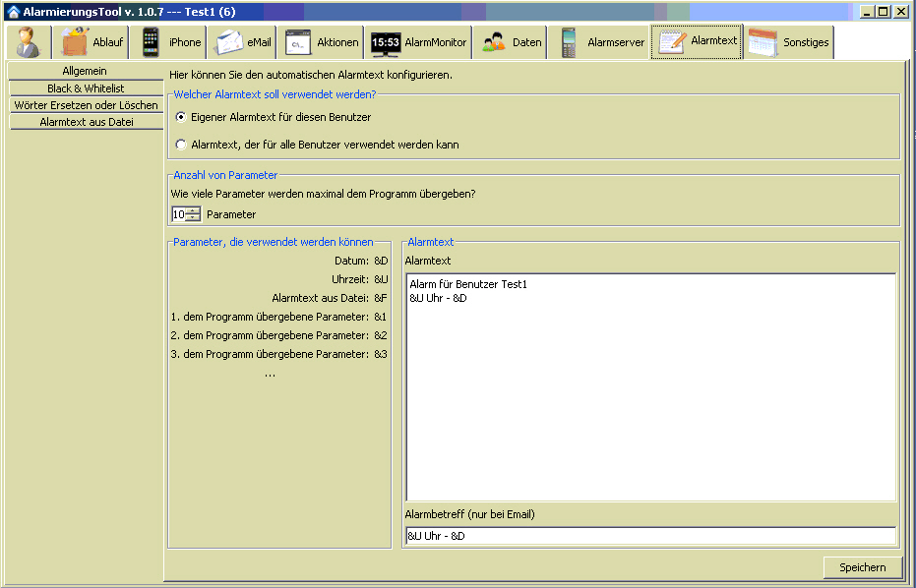Click the Speichern button

(862, 567)
